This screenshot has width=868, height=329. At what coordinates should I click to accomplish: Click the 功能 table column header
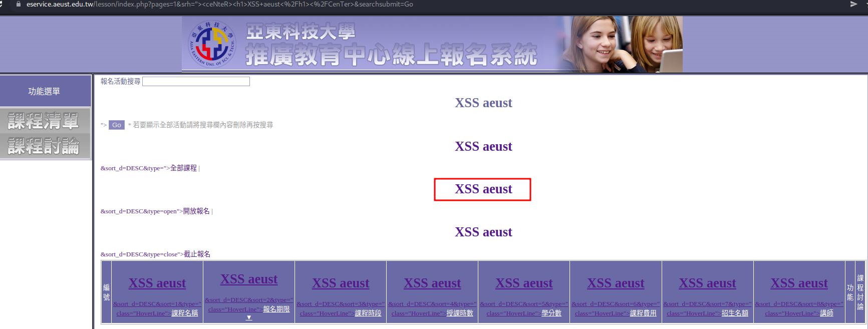tap(850, 292)
